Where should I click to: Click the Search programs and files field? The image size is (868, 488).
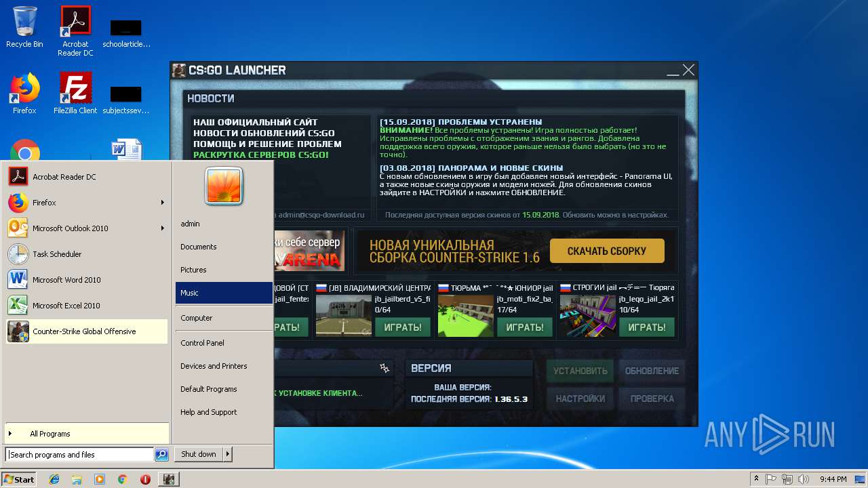pyautogui.click(x=79, y=455)
